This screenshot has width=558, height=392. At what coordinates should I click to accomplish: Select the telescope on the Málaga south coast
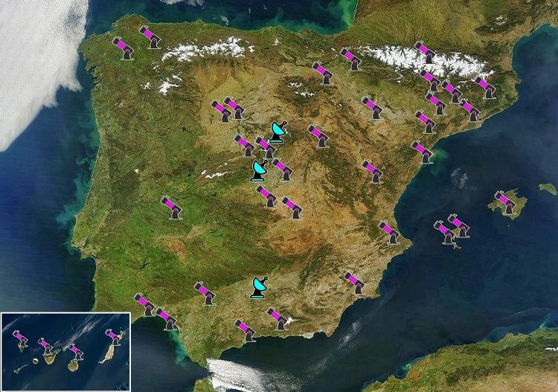click(x=246, y=331)
